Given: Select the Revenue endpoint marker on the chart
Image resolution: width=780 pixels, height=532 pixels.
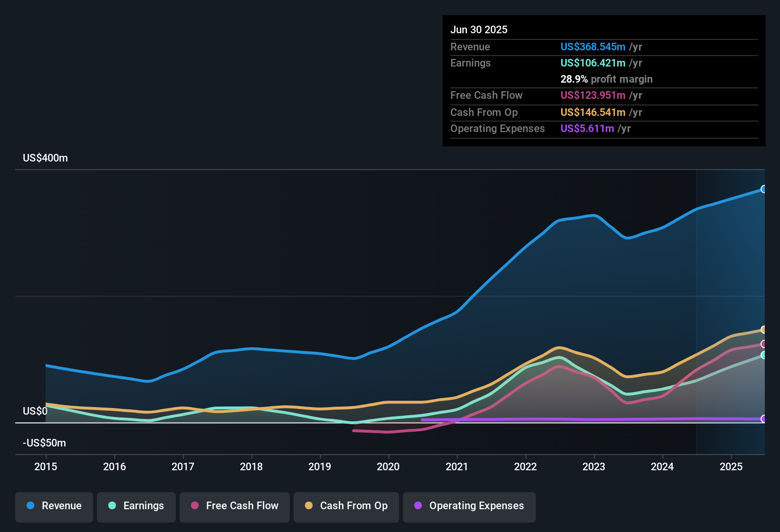Looking at the screenshot, I should tap(763, 189).
